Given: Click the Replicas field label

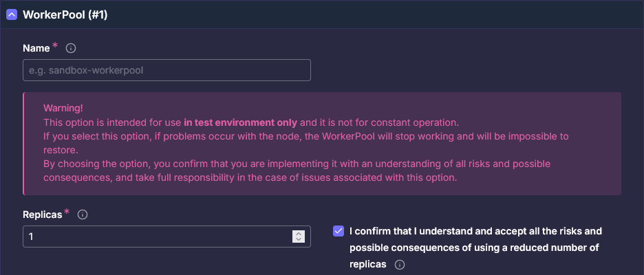Looking at the screenshot, I should tap(42, 214).
